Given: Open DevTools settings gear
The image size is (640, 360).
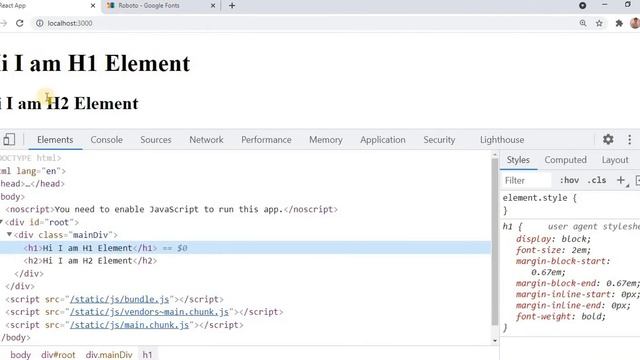Looking at the screenshot, I should [608, 140].
